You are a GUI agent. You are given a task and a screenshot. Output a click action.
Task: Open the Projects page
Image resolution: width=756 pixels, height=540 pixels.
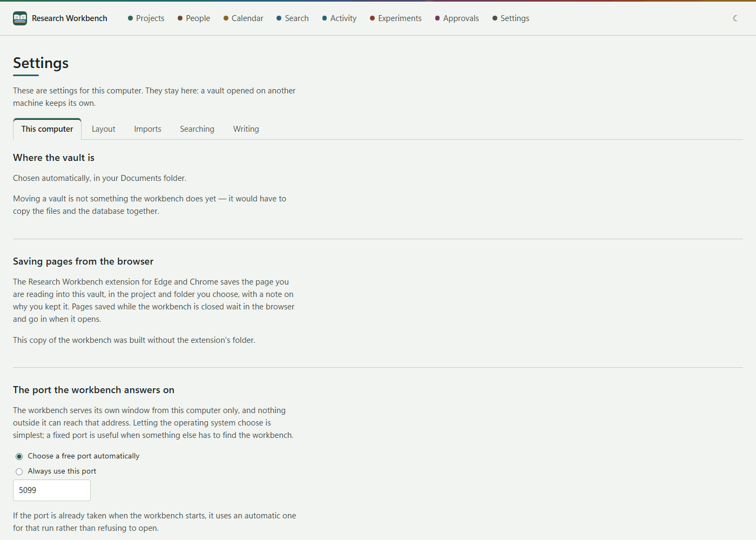point(146,18)
